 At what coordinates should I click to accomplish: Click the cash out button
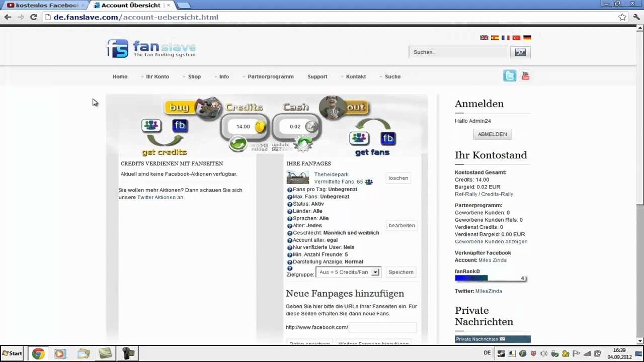(345, 107)
